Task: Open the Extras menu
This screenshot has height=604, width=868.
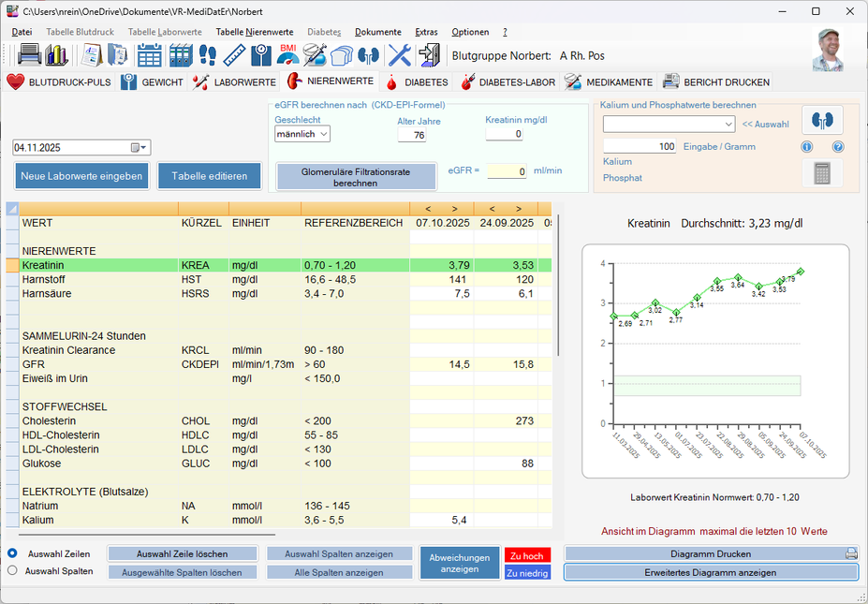Action: [x=426, y=32]
